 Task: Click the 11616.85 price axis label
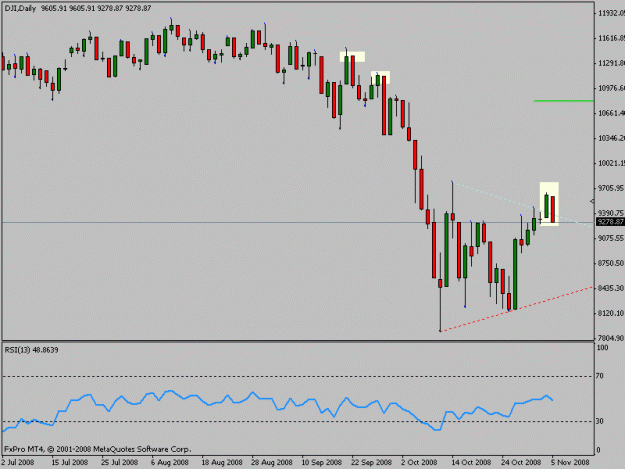pos(611,38)
